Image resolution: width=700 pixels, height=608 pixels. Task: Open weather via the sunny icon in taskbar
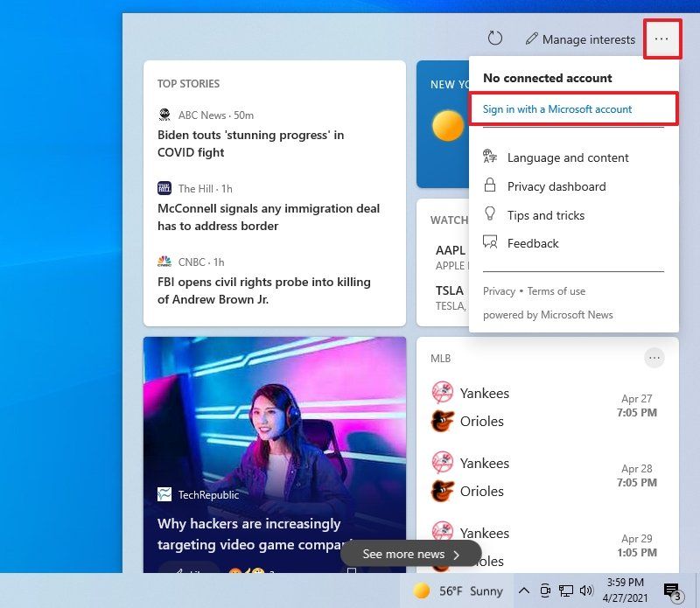click(423, 591)
